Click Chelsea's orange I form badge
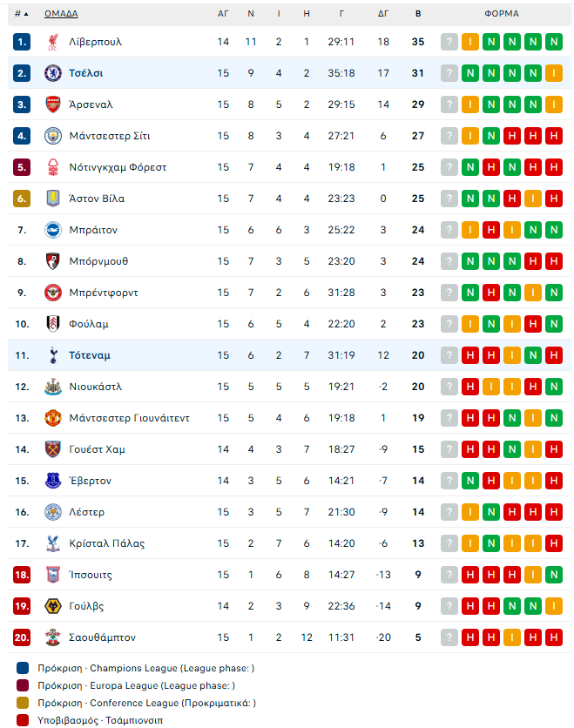 [554, 73]
